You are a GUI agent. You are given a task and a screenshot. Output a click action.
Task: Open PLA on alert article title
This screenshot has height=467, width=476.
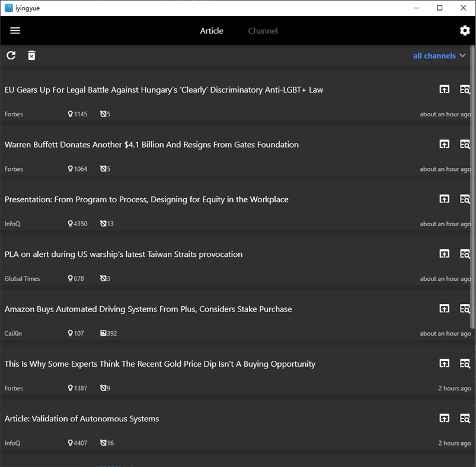[x=123, y=255]
